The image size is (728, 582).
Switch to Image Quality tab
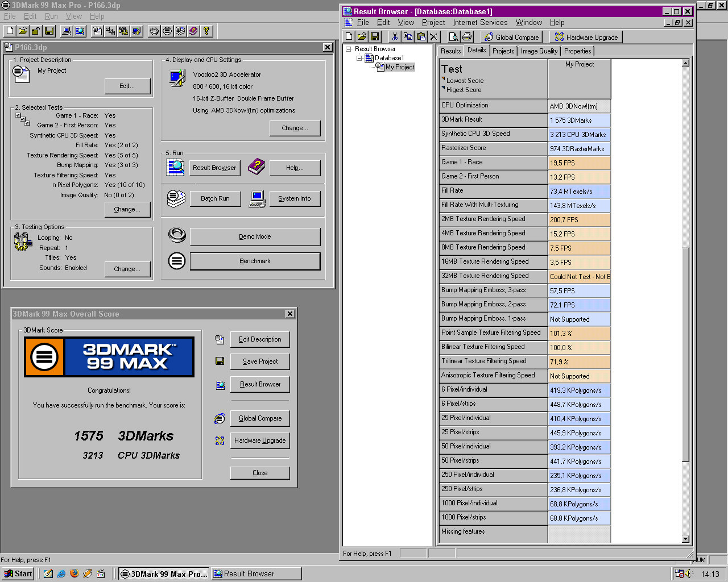[539, 51]
